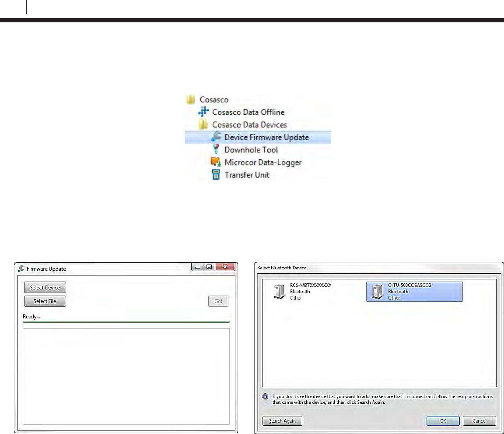Click the Select Bluetooth Device title text
Image resolution: width=504 pixels, height=434 pixels.
282,268
